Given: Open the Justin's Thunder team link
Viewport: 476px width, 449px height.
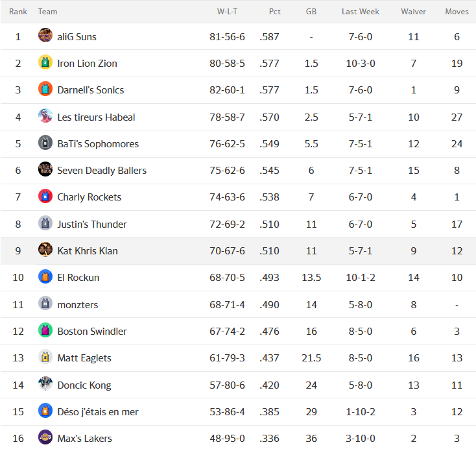Looking at the screenshot, I should click(92, 224).
